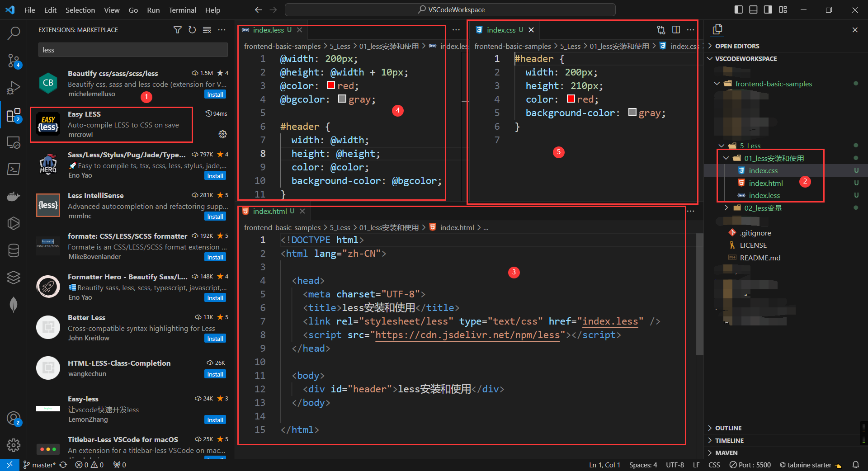Install the Less IntelliSense extension
This screenshot has height=471, width=868.
pos(215,217)
